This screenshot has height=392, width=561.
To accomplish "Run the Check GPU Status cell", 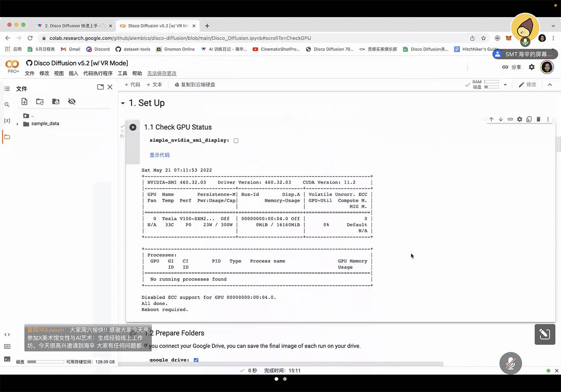I will pos(133,127).
